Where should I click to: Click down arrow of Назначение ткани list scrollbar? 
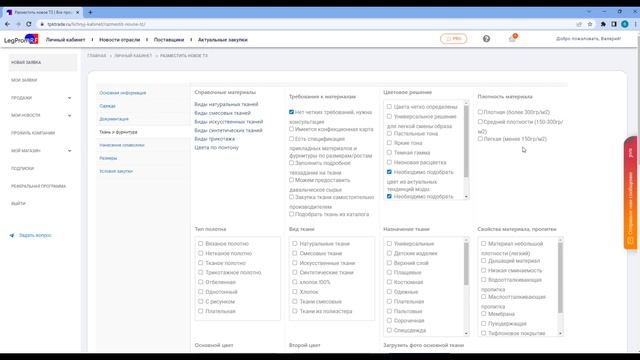466,333
